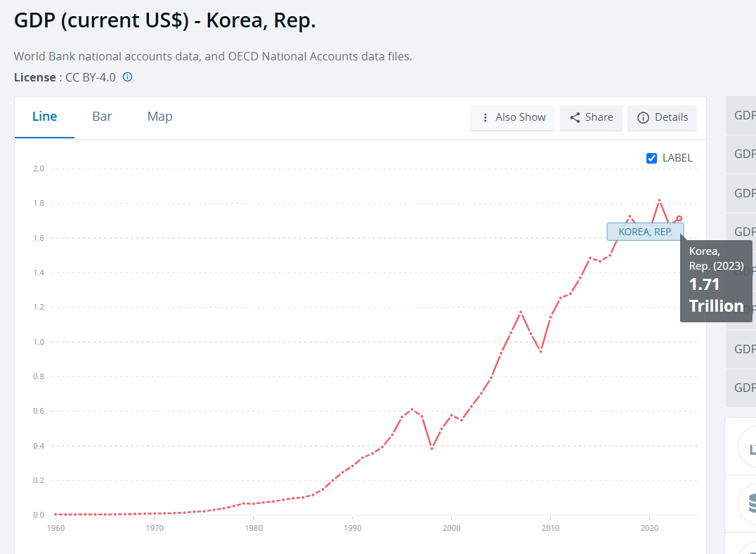Click the circled info icon for Details
This screenshot has width=756, height=554.
click(643, 117)
